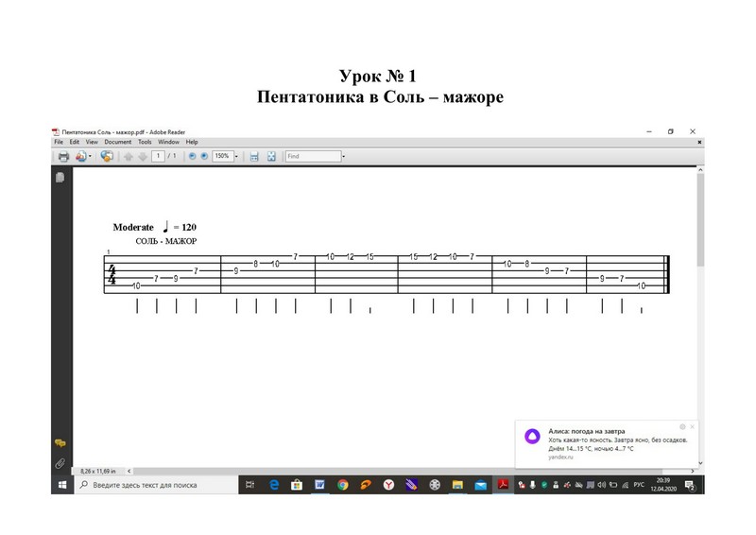Expand the 150% zoom level dropdown

(x=236, y=156)
